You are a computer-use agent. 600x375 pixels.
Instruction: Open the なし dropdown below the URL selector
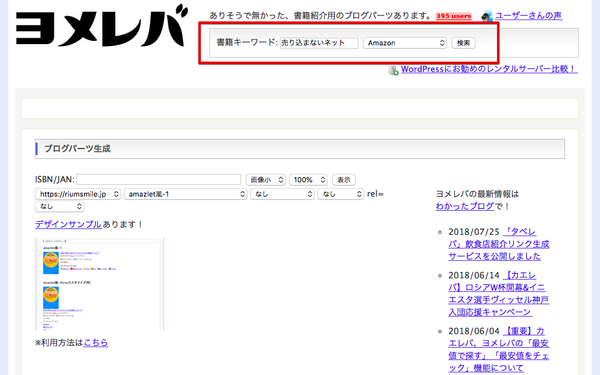point(59,206)
